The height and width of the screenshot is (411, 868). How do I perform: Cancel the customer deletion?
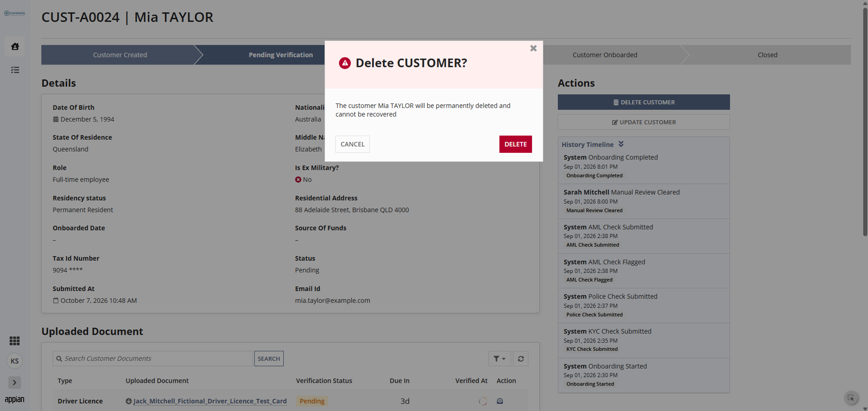352,144
